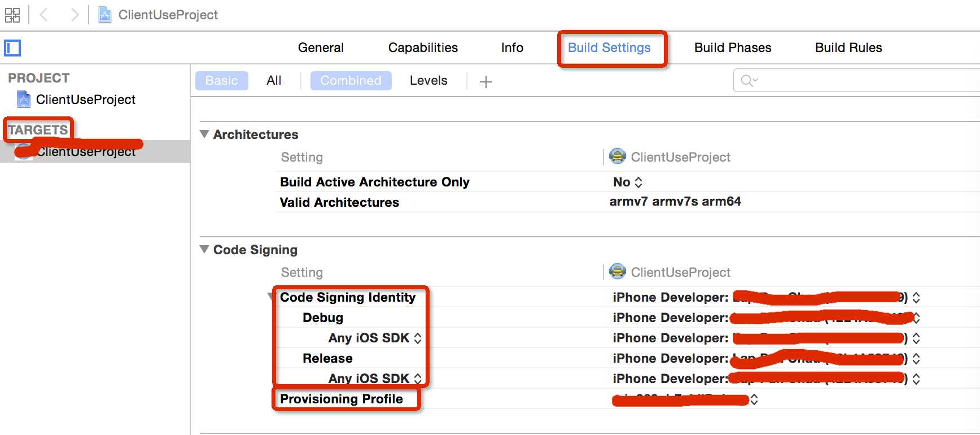
Task: Show Basic build settings filter
Action: 221,81
